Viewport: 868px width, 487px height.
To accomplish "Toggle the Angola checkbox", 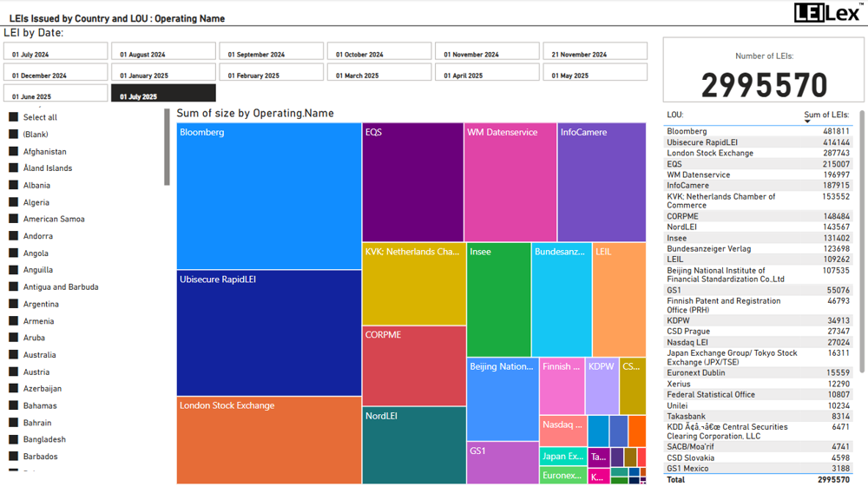I will [x=14, y=253].
